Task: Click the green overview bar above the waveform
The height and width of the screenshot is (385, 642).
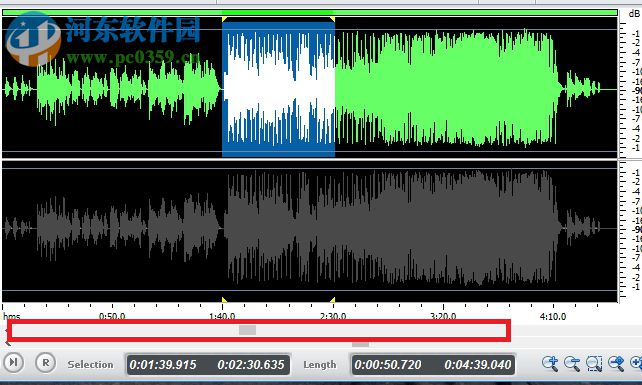Action: tap(310, 13)
